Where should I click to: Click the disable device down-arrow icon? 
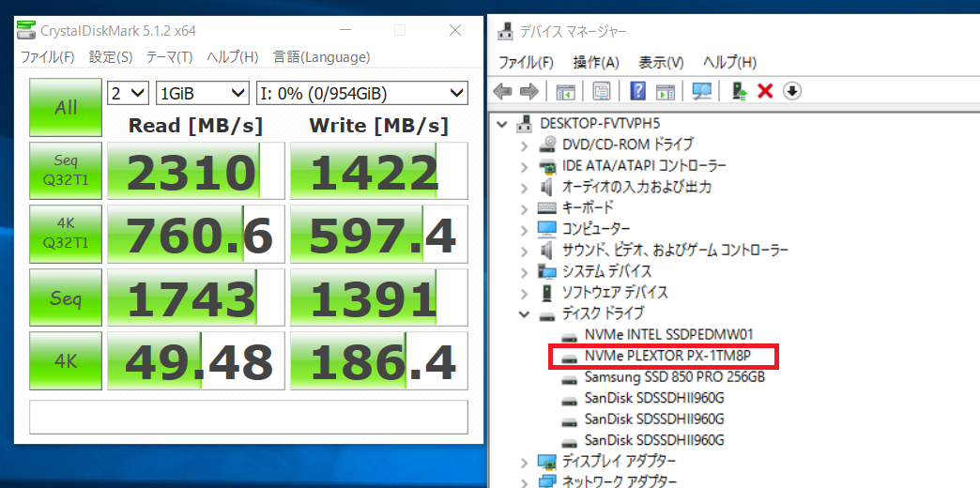click(x=792, y=92)
